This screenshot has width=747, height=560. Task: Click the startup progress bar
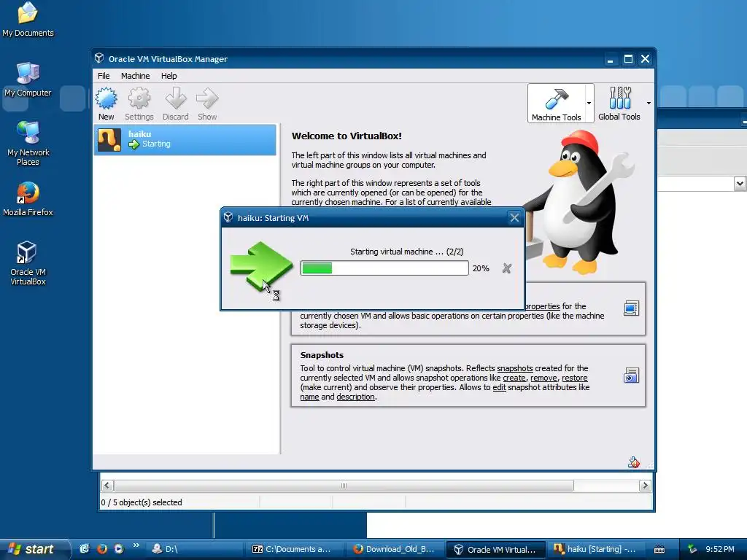click(x=384, y=268)
